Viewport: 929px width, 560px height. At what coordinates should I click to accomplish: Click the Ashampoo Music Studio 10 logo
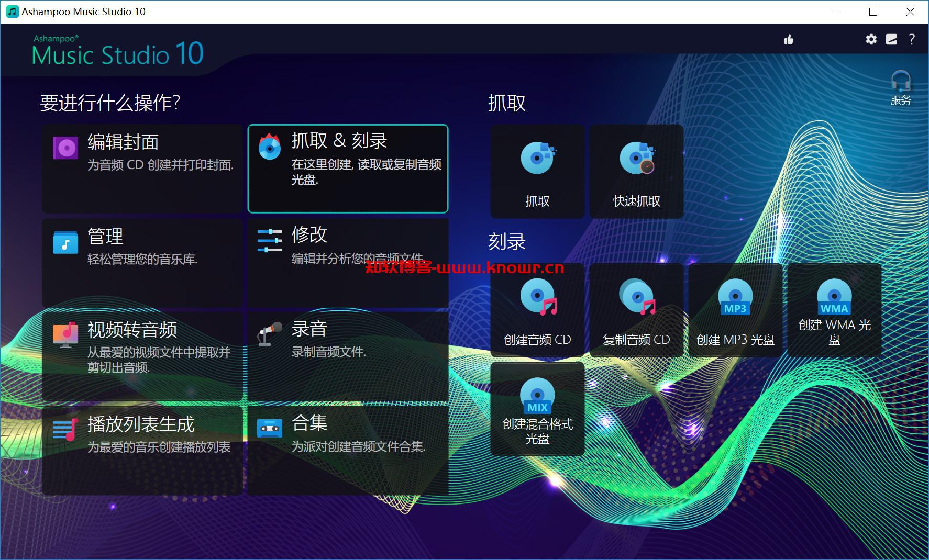pos(118,51)
